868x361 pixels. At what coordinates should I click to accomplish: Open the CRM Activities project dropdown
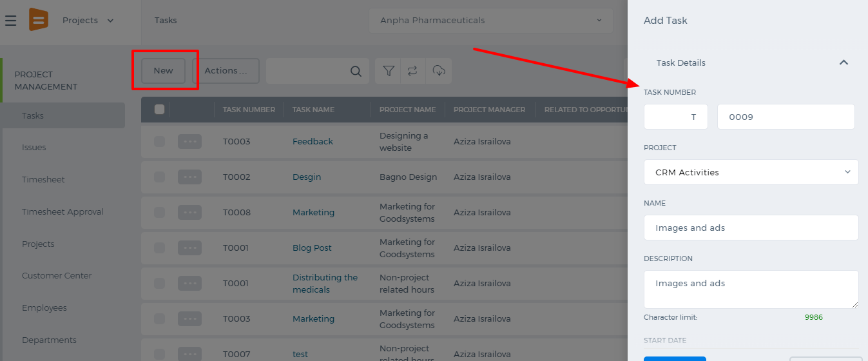[751, 172]
